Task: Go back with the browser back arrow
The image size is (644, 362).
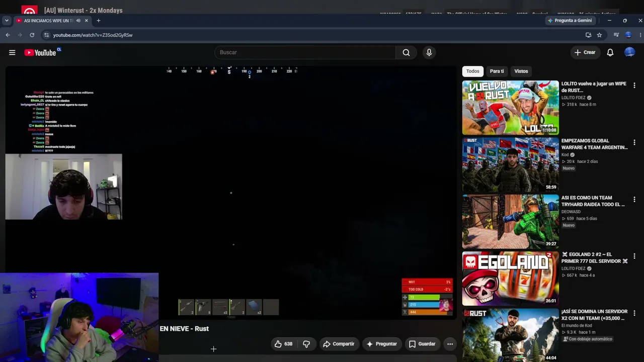Action: tap(8, 35)
